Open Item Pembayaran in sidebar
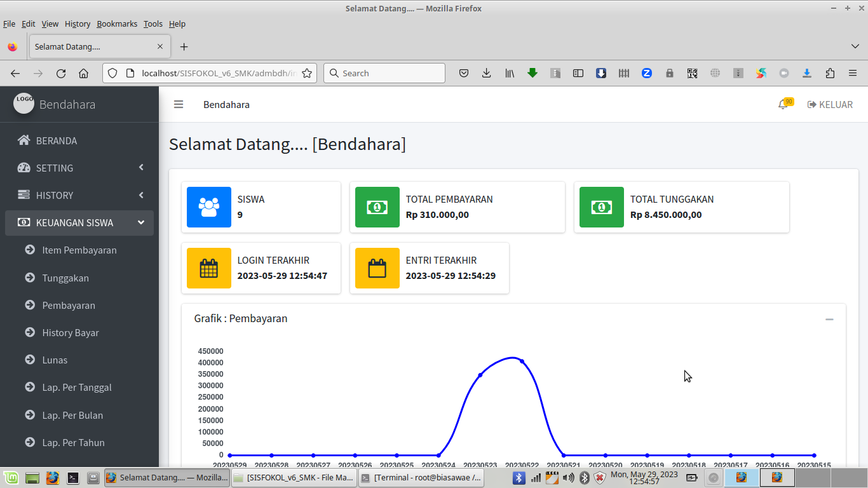This screenshot has height=488, width=868. pyautogui.click(x=79, y=250)
